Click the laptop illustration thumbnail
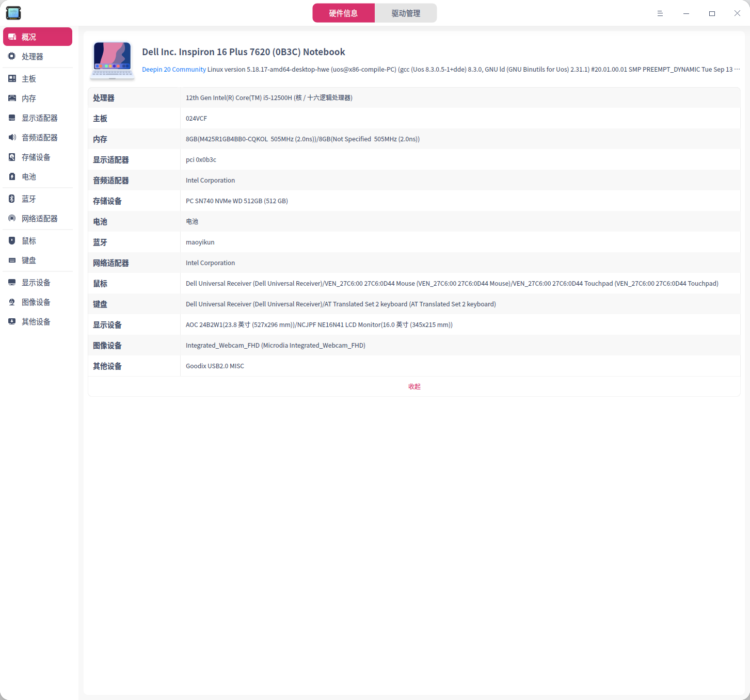750x700 pixels. pyautogui.click(x=113, y=60)
